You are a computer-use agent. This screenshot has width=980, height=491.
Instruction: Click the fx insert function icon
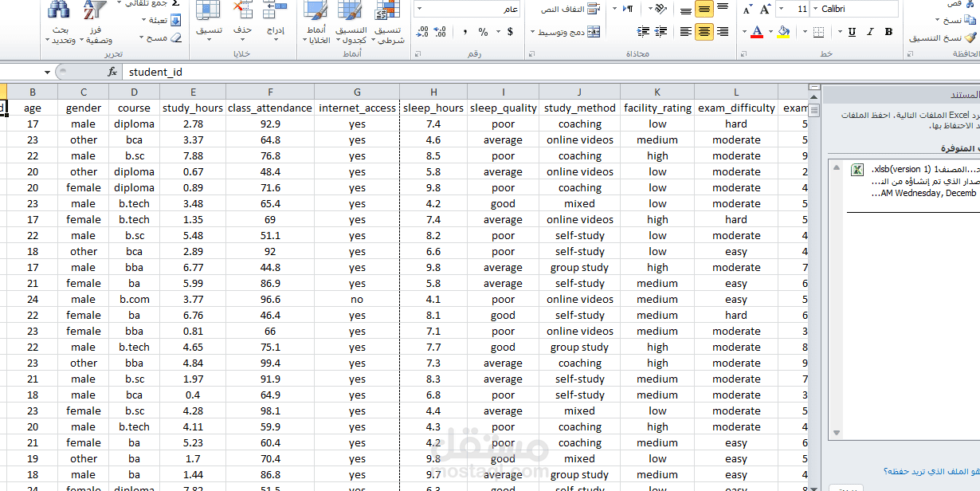[x=112, y=72]
